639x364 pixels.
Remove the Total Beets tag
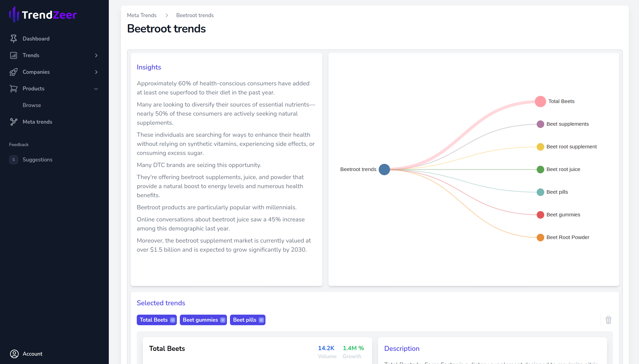tap(173, 320)
